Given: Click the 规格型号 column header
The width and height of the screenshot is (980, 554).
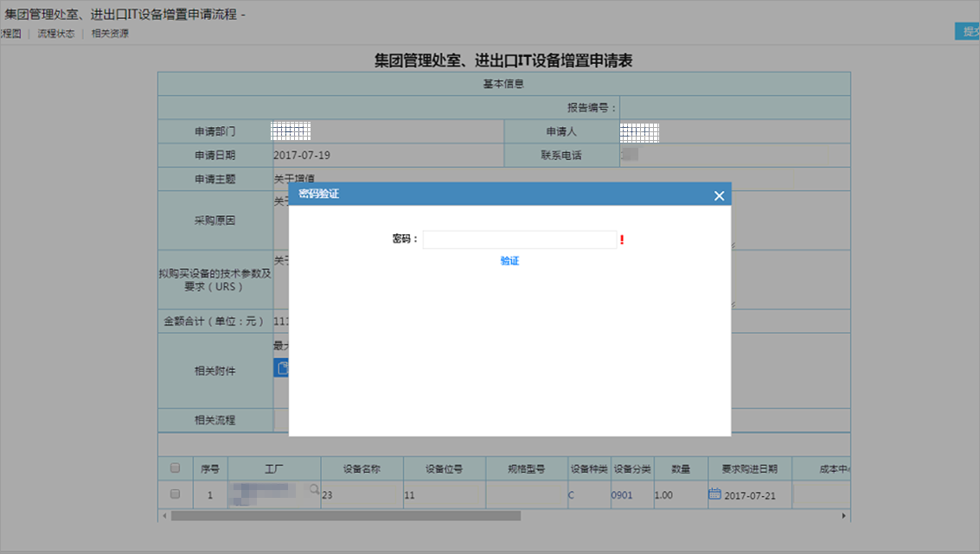Looking at the screenshot, I should point(526,469).
